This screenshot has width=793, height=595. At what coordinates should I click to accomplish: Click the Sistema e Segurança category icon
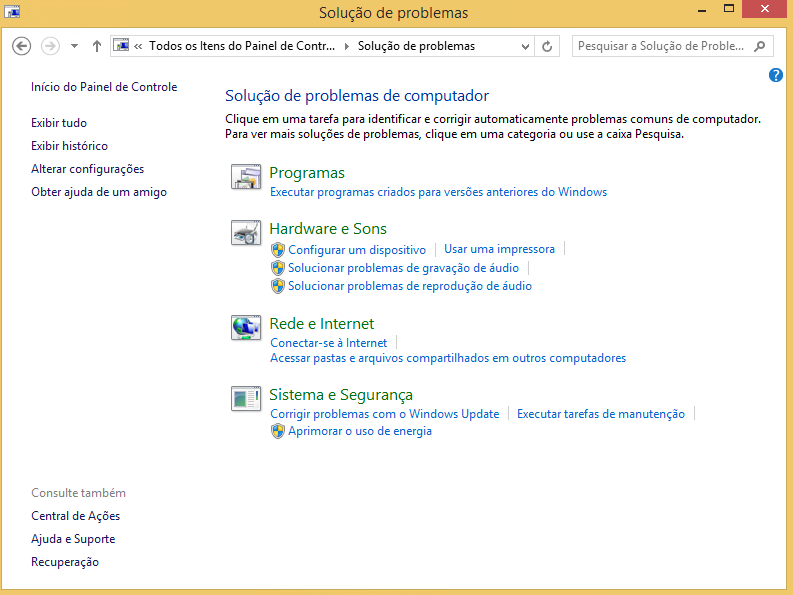[x=246, y=399]
